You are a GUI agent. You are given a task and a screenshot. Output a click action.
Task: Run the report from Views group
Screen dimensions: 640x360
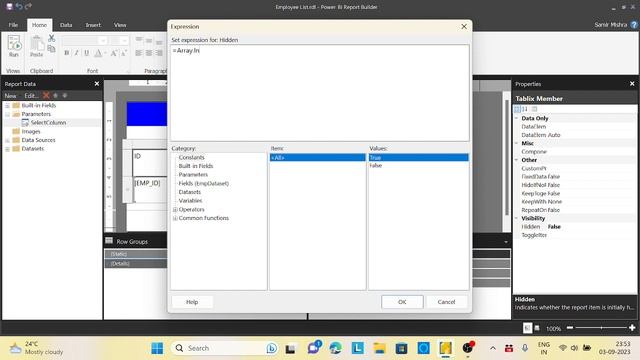click(14, 46)
